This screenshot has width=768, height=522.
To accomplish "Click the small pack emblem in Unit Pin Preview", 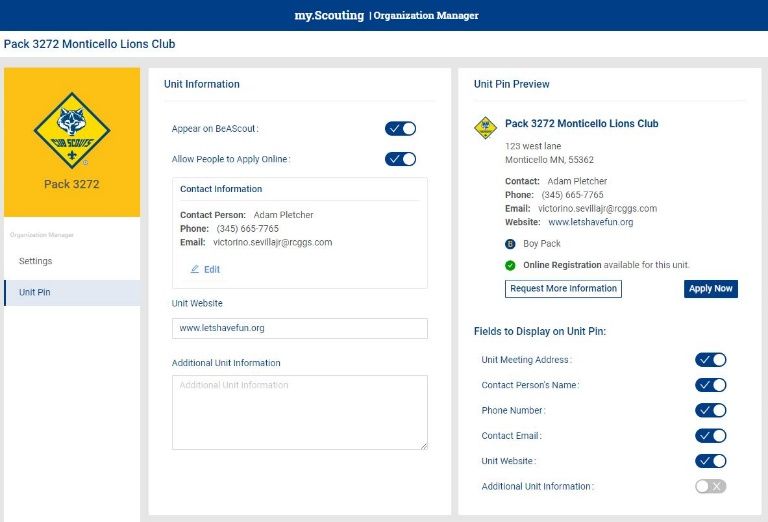I will [x=485, y=128].
